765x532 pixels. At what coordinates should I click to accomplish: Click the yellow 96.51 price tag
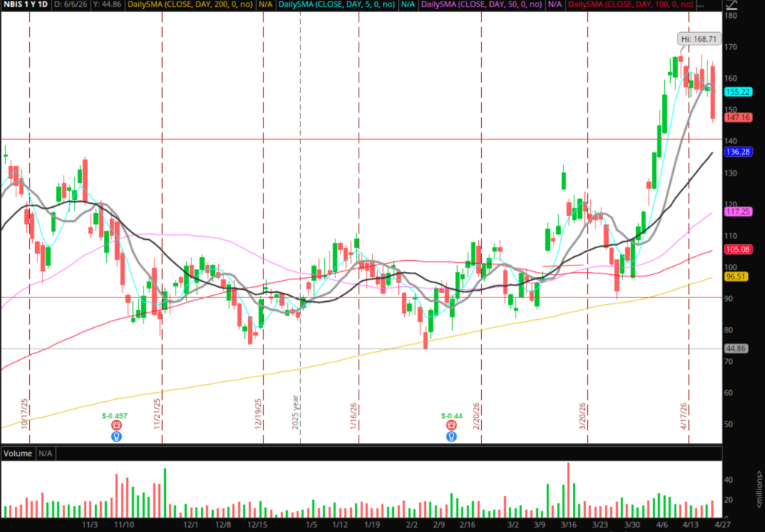click(737, 276)
